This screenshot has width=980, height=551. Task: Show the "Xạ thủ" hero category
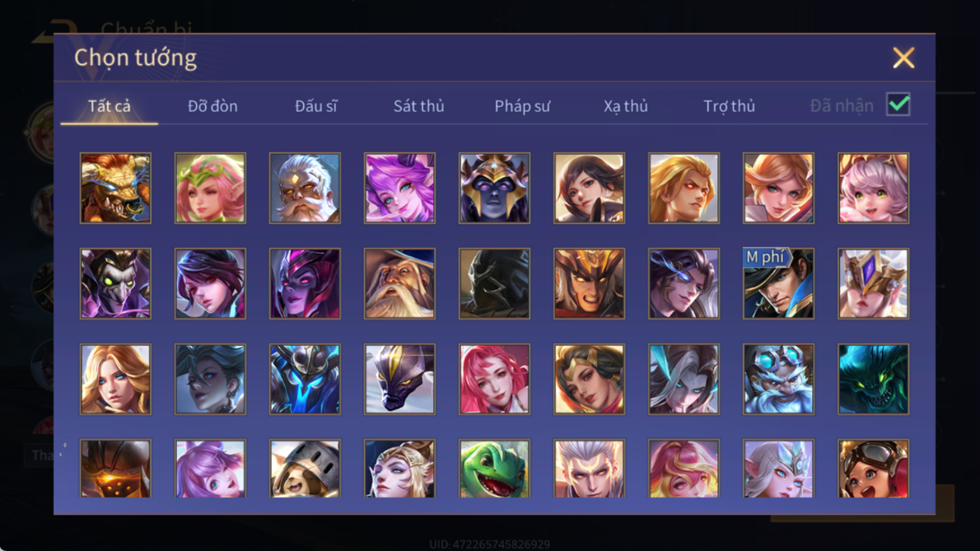pos(626,106)
